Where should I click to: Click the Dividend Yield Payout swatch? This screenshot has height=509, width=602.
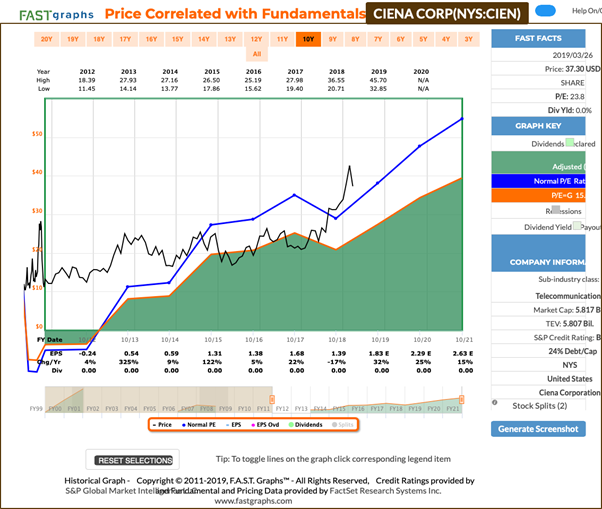pos(577,226)
